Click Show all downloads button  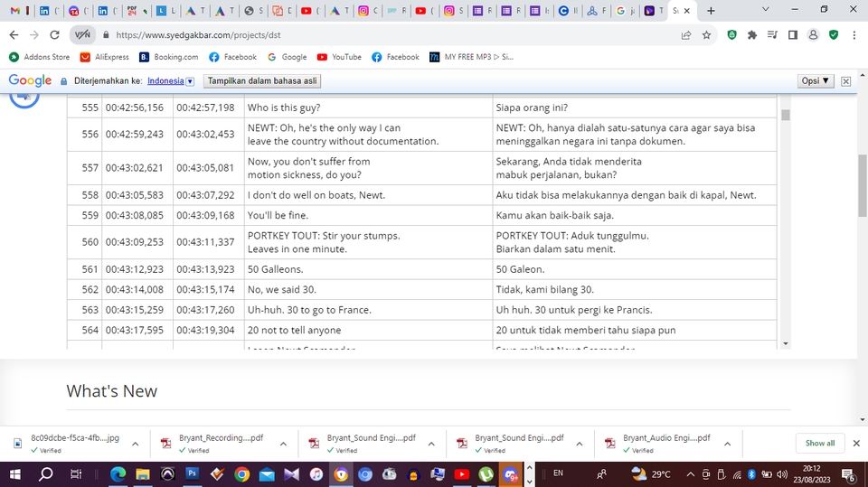click(x=820, y=444)
